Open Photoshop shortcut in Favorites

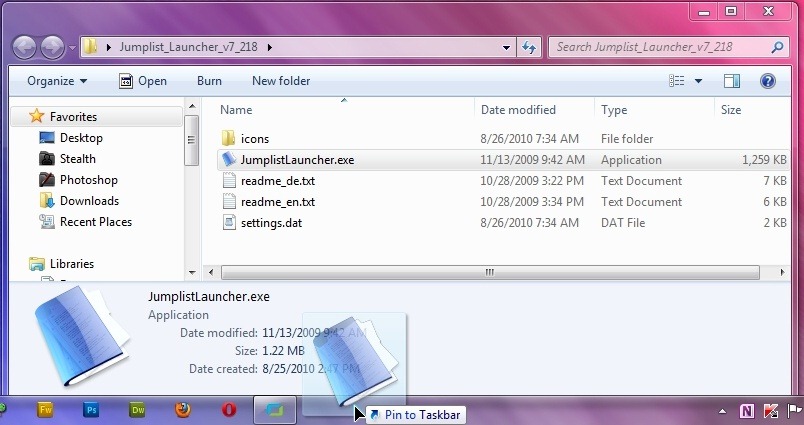coord(89,180)
